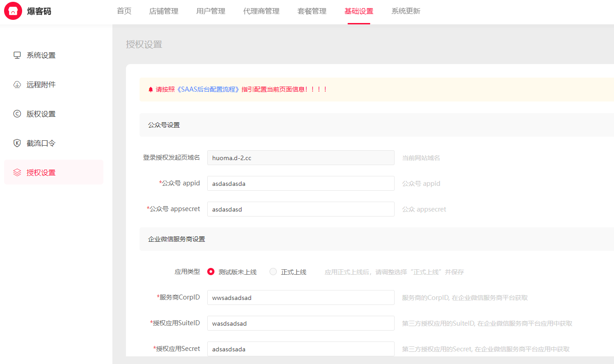Click the 爆客码 red store logo icon
This screenshot has height=364, width=614.
coord(14,11)
